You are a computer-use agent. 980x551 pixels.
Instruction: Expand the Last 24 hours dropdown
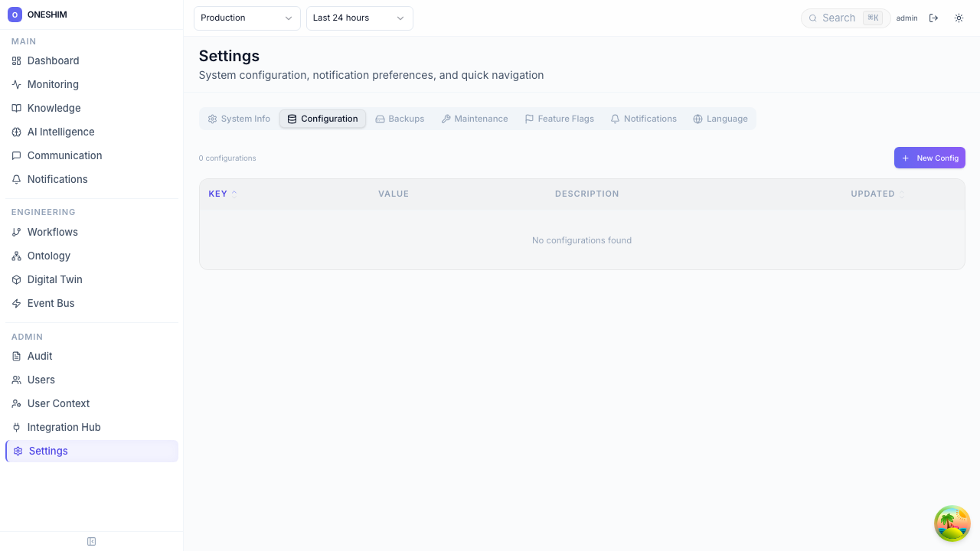pos(359,18)
